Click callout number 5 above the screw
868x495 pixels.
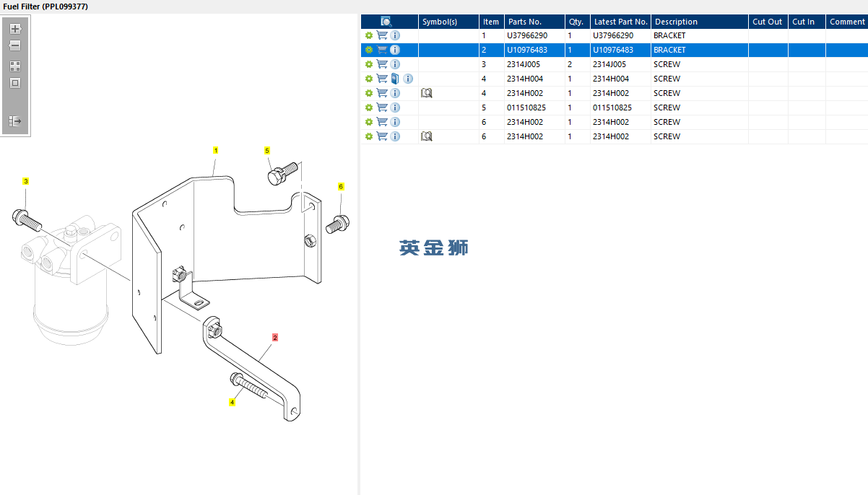[x=267, y=151]
